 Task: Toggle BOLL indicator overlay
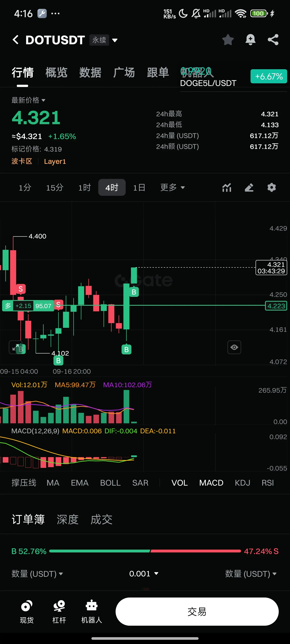[x=110, y=483]
